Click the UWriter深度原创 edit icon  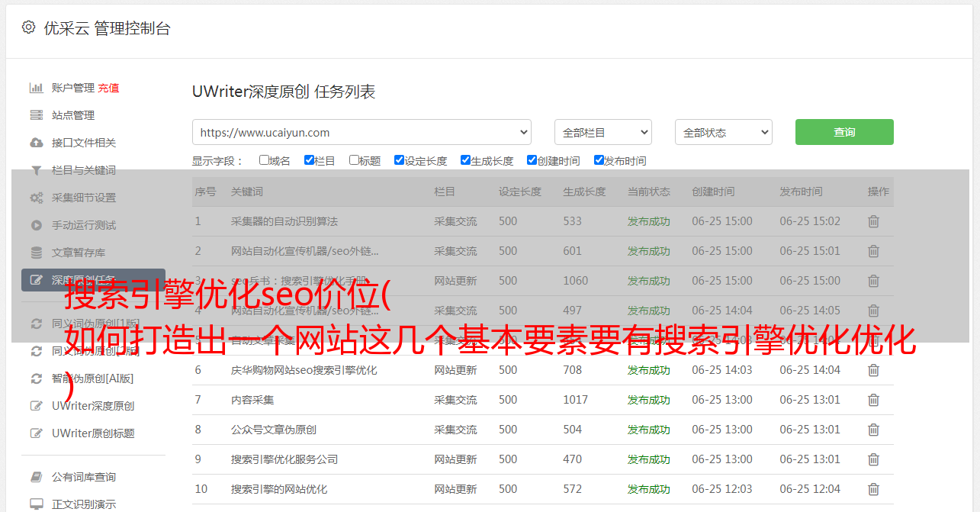coord(36,406)
